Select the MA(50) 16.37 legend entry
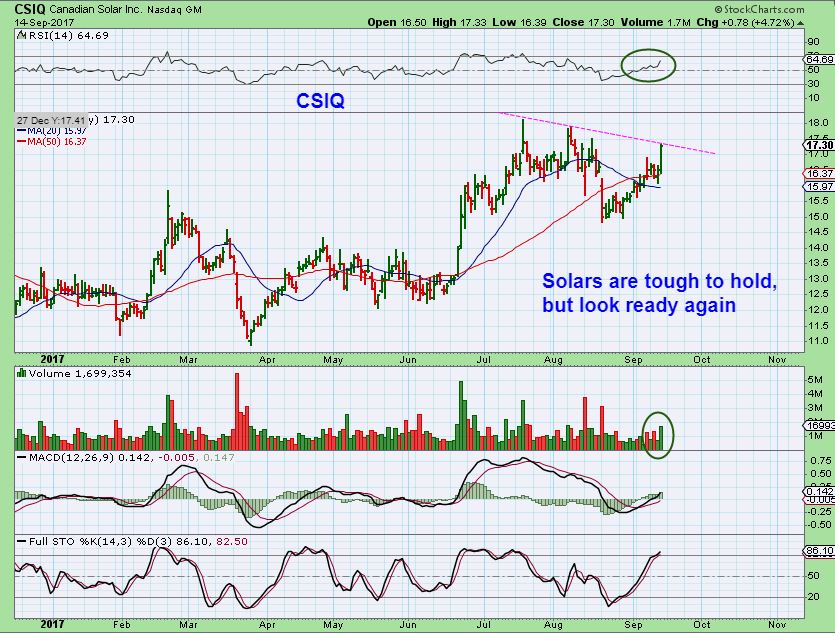The image size is (835, 634). (x=52, y=142)
